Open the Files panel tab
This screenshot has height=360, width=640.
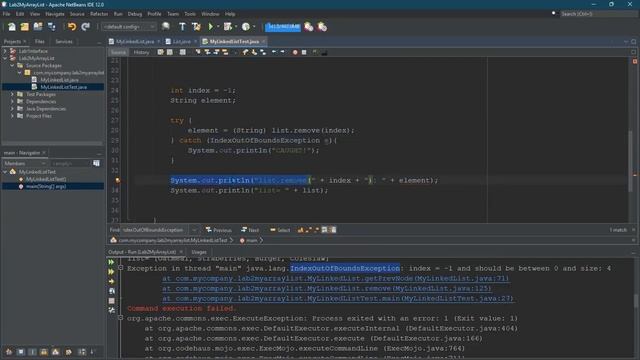coord(40,42)
